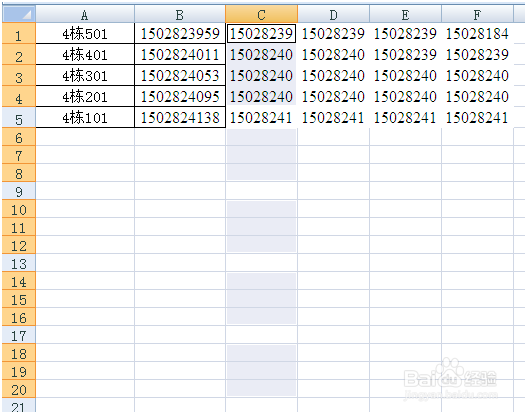527x414 pixels.
Task: Select column F header
Action: pos(477,14)
